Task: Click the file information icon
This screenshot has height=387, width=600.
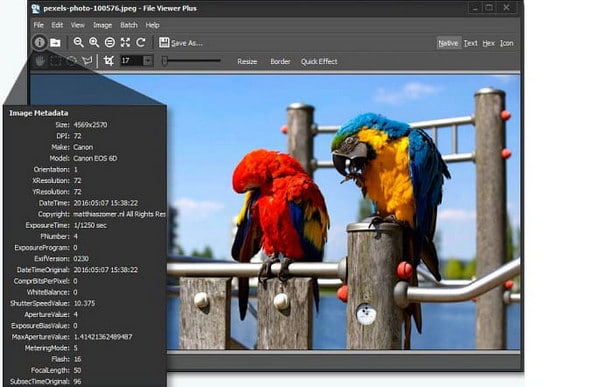Action: tap(39, 42)
